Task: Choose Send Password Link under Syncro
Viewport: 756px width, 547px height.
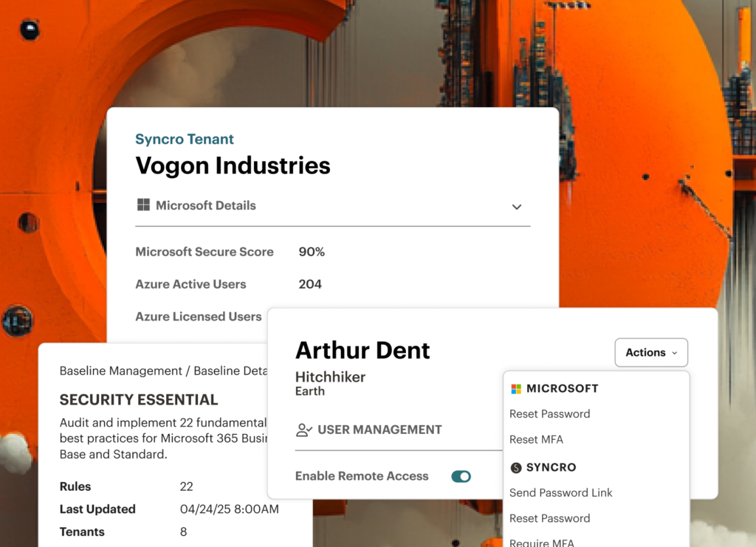Action: [x=560, y=492]
